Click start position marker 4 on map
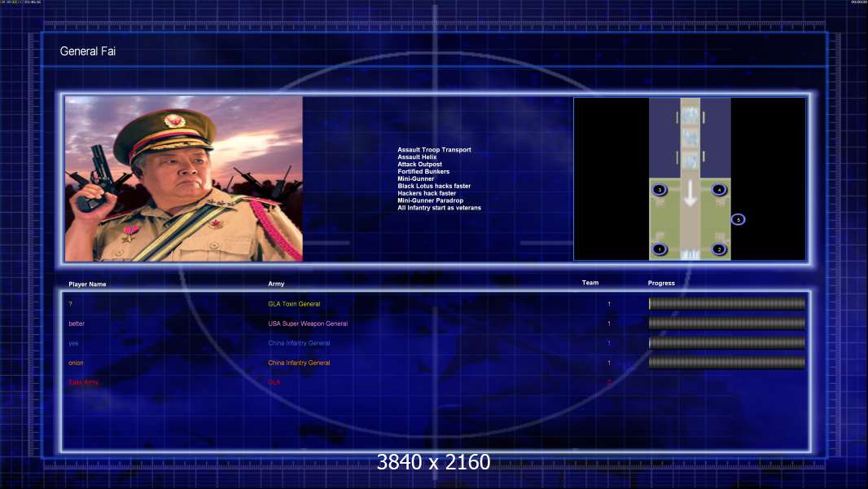 (x=719, y=189)
